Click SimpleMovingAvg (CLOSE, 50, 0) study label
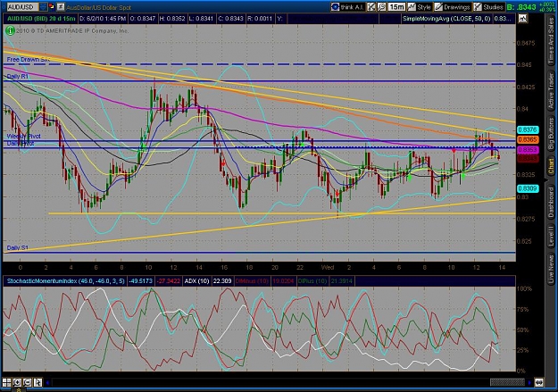The width and height of the screenshot is (558, 392). 446,19
